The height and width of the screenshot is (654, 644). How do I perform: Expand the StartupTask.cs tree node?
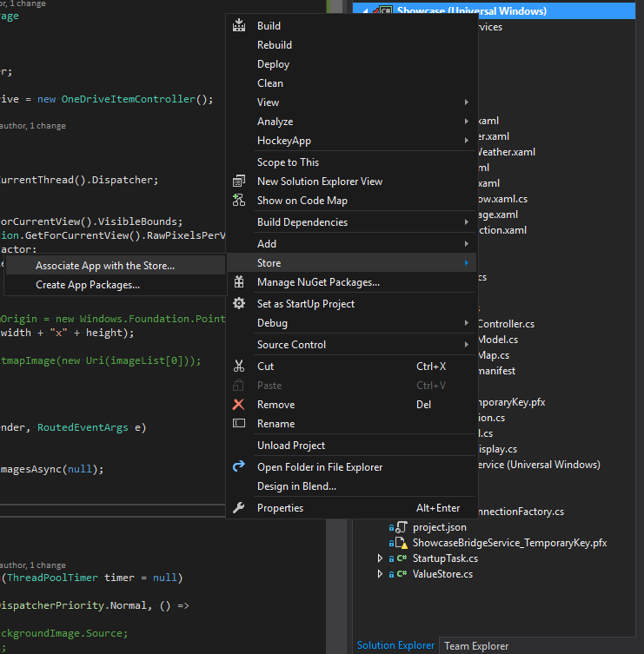click(380, 558)
